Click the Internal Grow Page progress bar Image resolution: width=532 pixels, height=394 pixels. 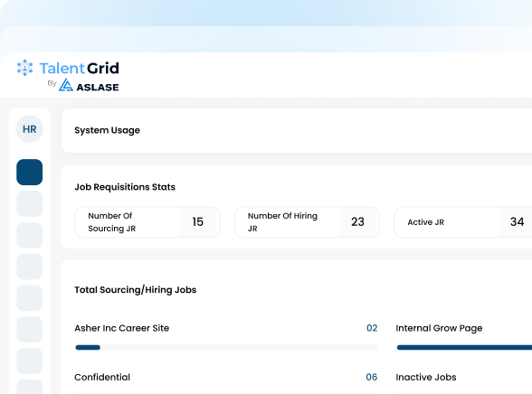click(464, 347)
